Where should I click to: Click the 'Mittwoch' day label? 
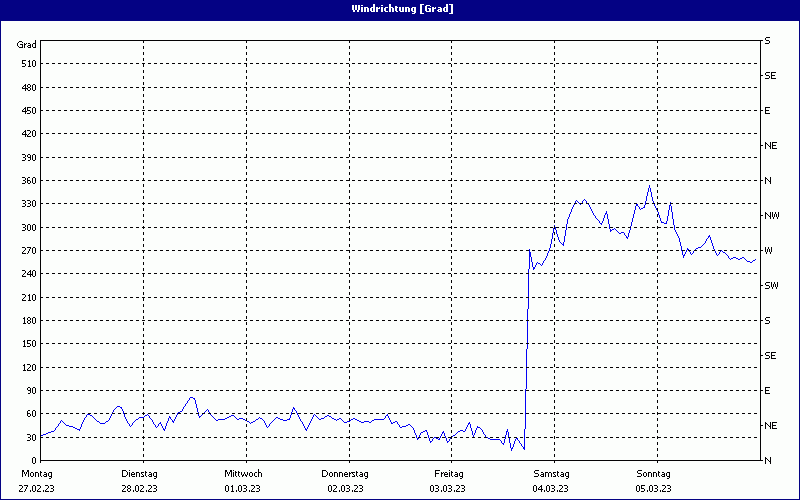[243, 474]
